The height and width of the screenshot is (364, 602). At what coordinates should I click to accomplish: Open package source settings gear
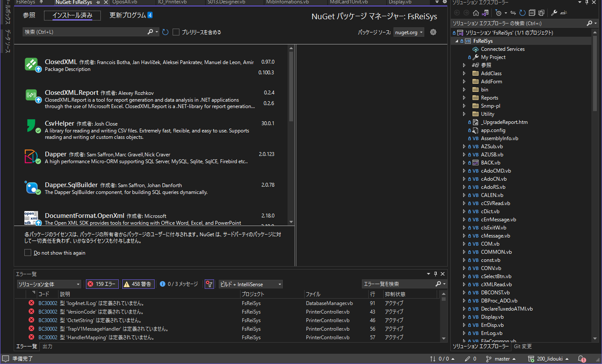[x=433, y=32]
